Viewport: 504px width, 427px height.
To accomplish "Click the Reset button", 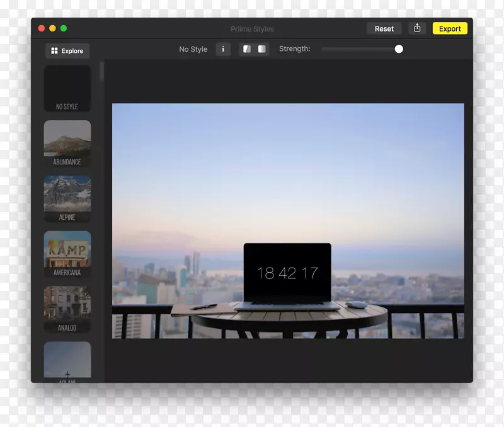I will tap(384, 28).
